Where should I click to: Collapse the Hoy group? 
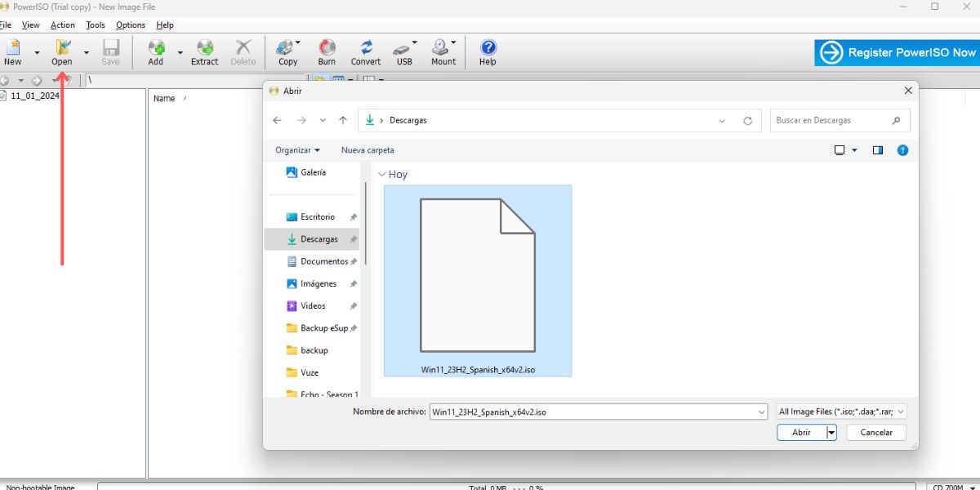[x=382, y=175]
